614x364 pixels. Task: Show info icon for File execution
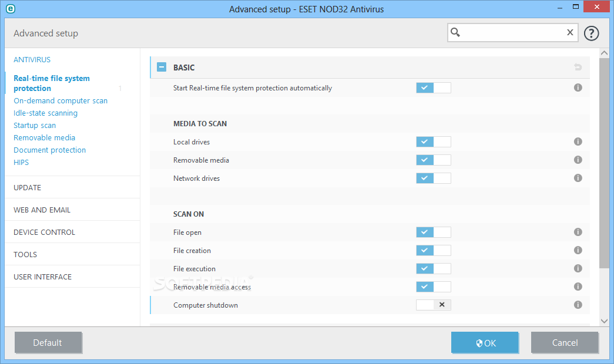pos(578,268)
